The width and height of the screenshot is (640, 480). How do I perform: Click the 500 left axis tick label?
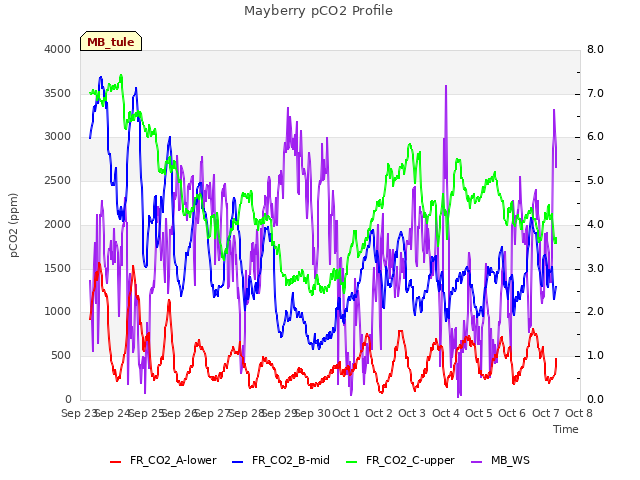61,356
